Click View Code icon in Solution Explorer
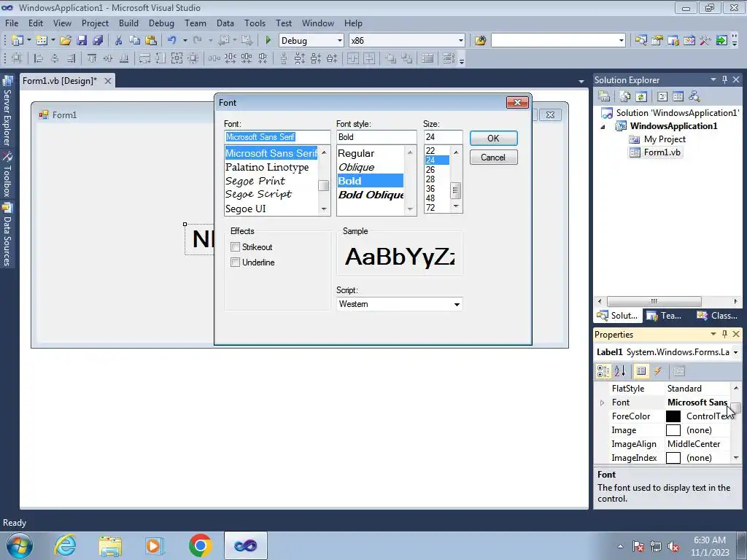Image resolution: width=747 pixels, height=560 pixels. click(662, 97)
